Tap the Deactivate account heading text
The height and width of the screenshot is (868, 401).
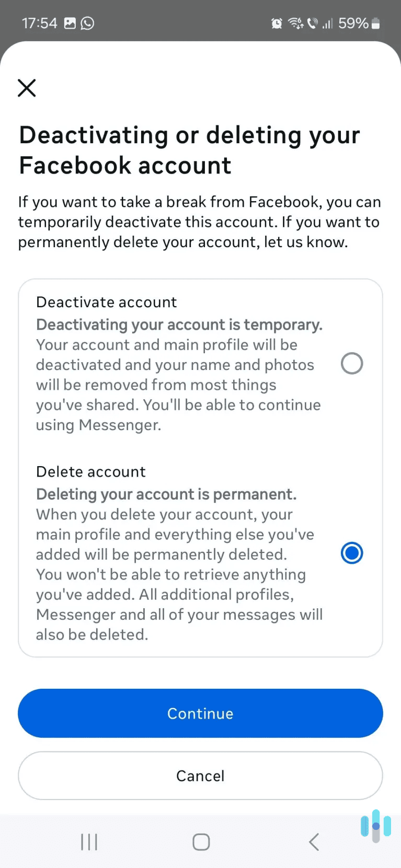click(106, 302)
